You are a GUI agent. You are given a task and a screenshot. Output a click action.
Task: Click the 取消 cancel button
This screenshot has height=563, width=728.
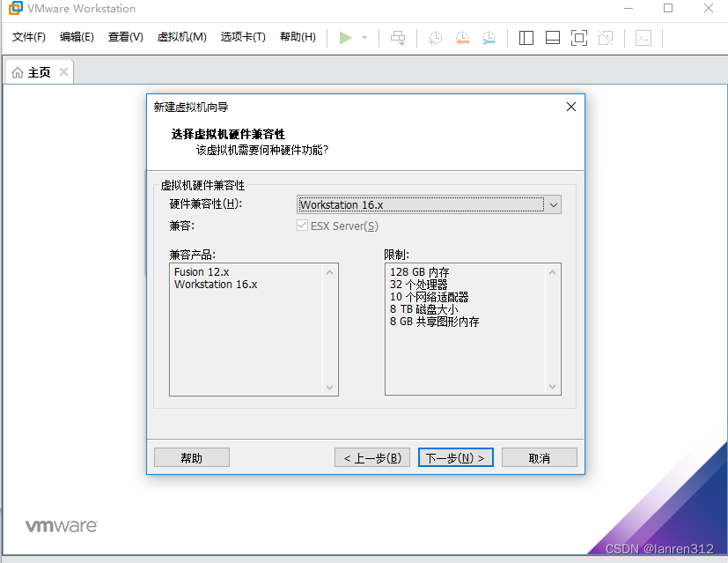tap(540, 457)
